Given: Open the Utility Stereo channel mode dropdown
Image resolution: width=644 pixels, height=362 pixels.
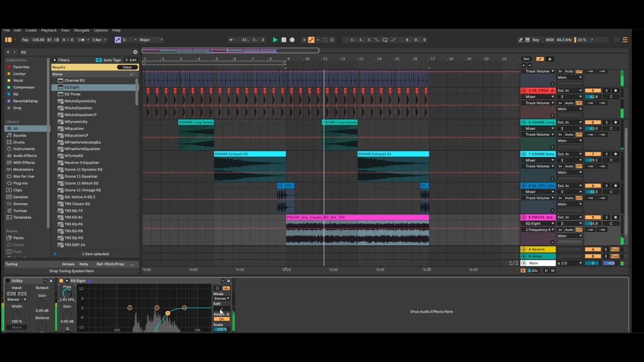Looking at the screenshot, I should click(17, 299).
